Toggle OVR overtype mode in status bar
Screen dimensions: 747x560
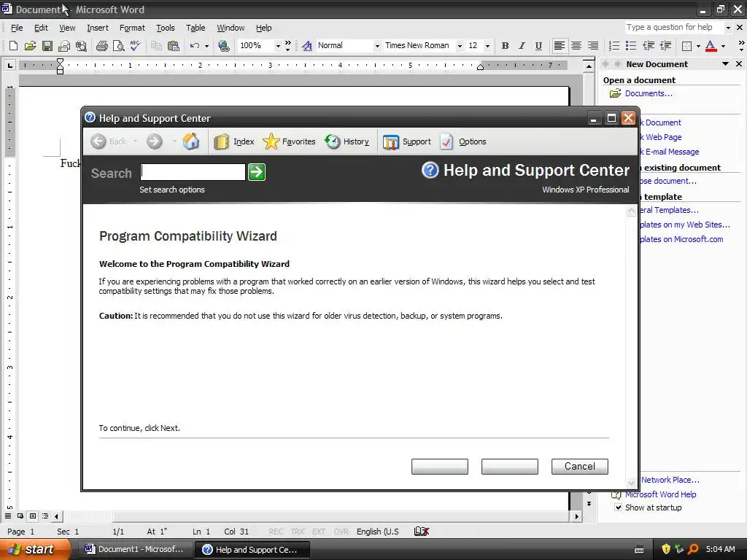pos(341,532)
